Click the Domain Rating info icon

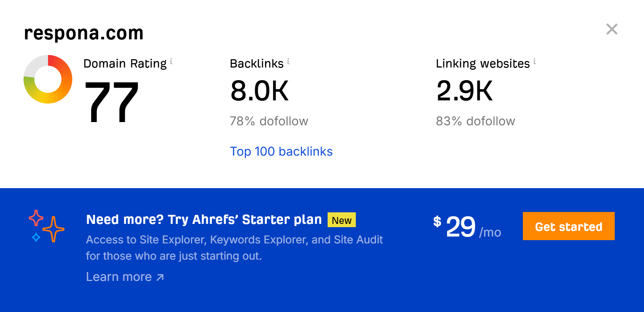pos(172,61)
